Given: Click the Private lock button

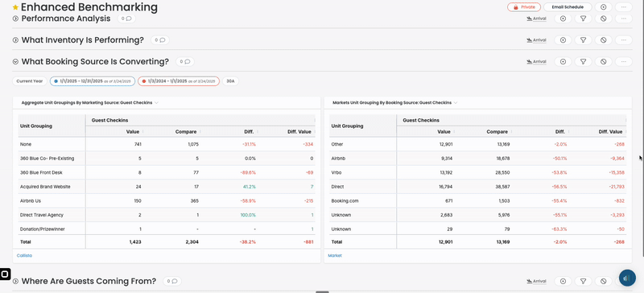Looking at the screenshot, I should coord(524,7).
